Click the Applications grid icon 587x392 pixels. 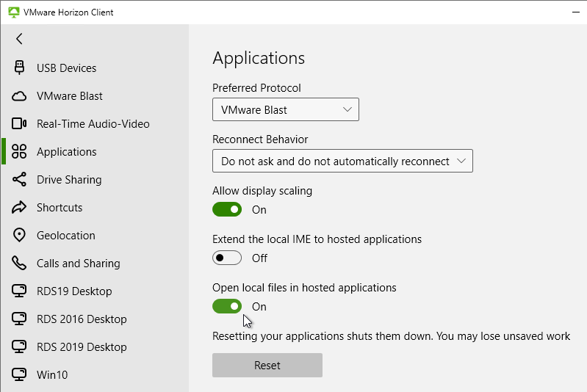pos(19,151)
